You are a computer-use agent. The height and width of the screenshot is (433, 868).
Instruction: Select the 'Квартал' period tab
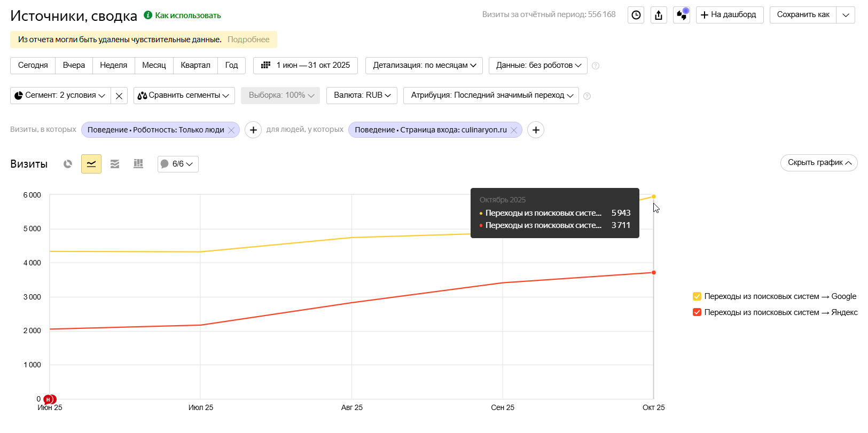click(196, 65)
